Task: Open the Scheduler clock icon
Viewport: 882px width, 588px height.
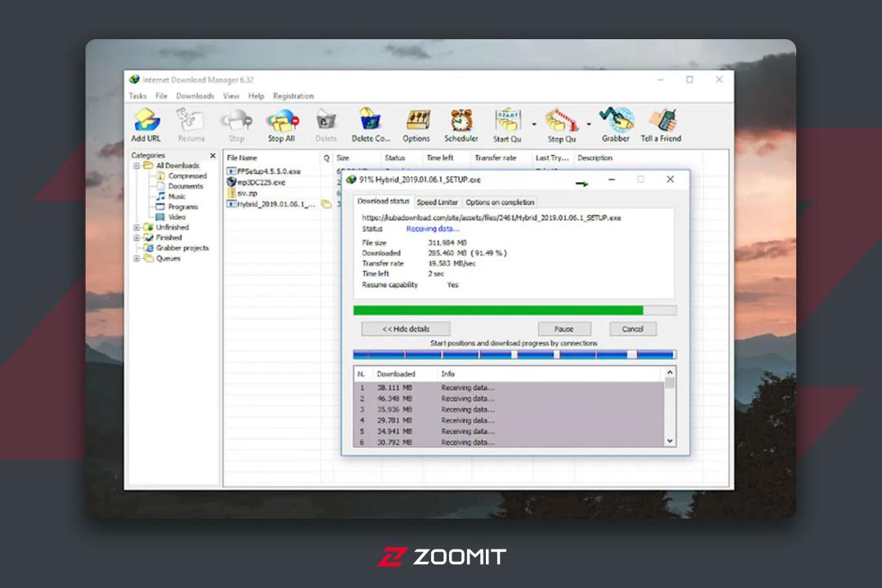Action: (x=461, y=125)
